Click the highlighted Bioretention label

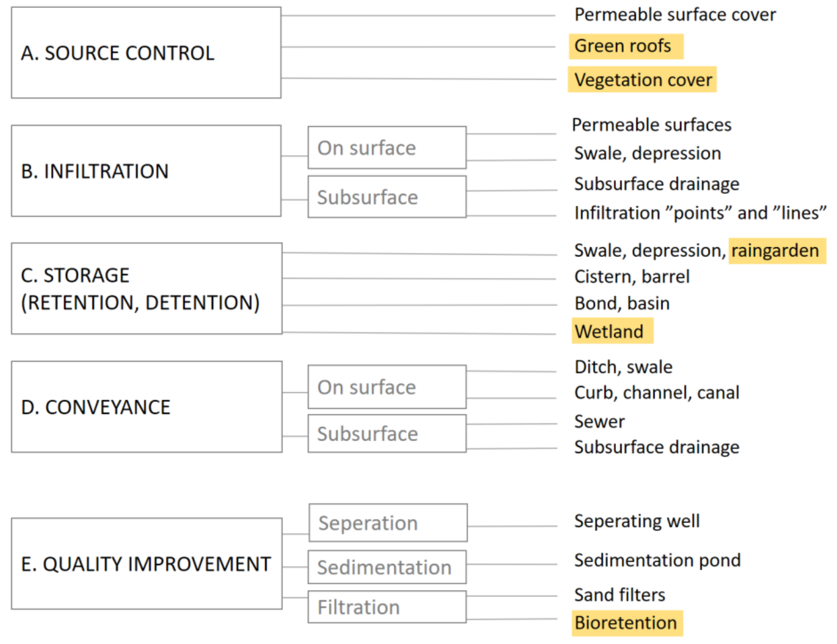coord(627,623)
